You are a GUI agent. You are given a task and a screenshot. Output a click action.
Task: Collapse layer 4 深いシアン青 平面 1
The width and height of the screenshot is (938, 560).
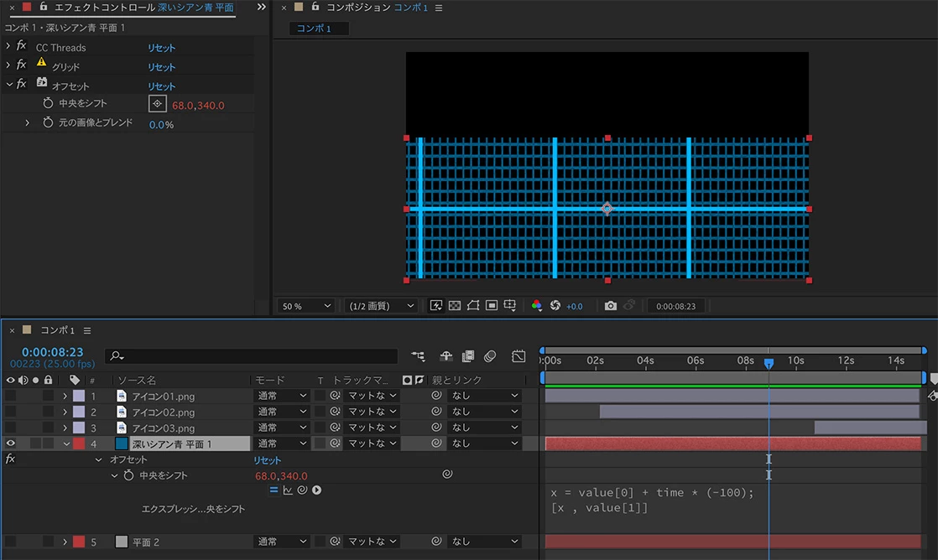tap(65, 444)
